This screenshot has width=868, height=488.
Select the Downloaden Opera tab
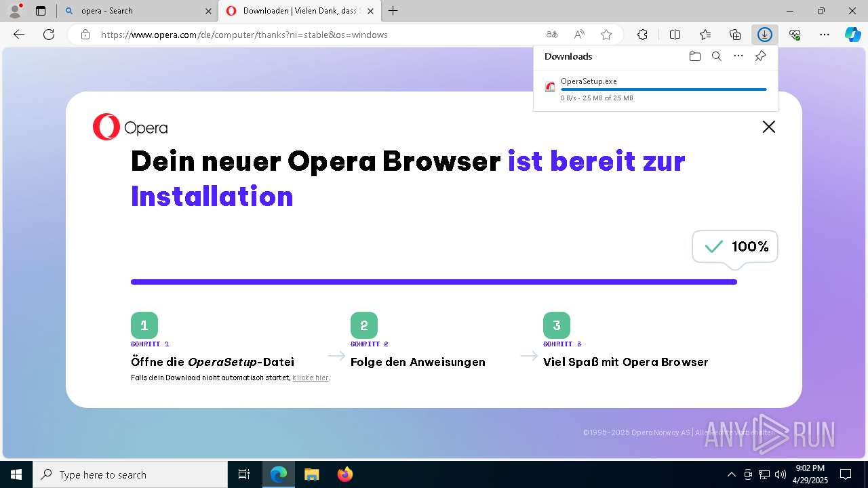tap(299, 11)
